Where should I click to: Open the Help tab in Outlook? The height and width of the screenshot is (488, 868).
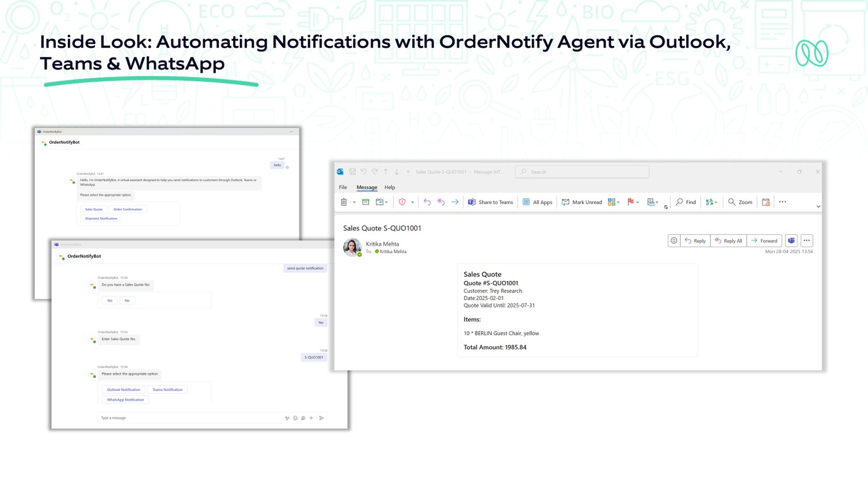pyautogui.click(x=390, y=187)
